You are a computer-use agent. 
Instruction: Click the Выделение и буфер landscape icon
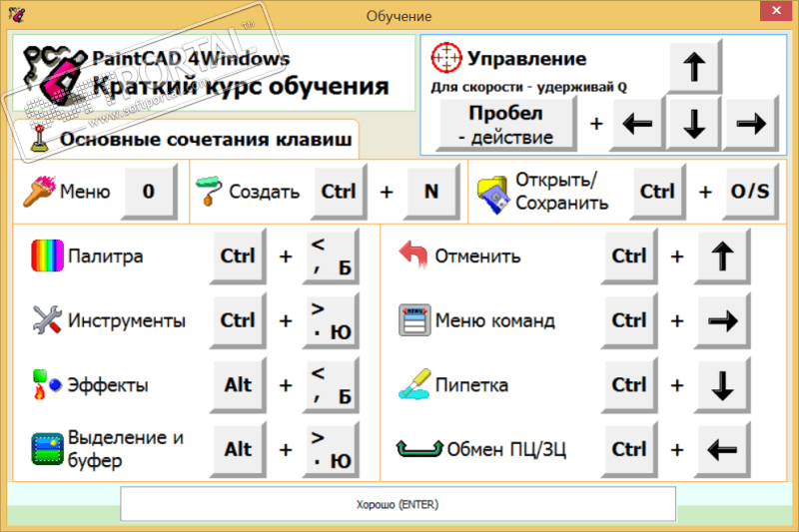47,449
